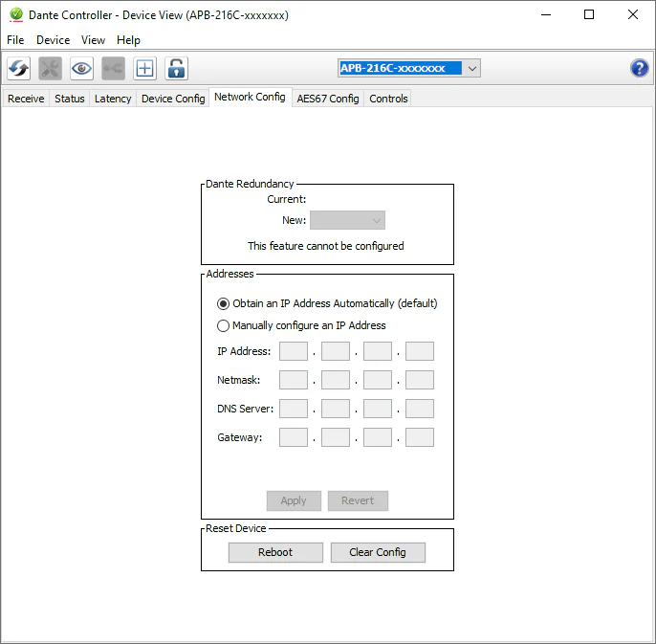Viewport: 656px width, 644px height.
Task: Select the Network Config tab
Action: 250,98
